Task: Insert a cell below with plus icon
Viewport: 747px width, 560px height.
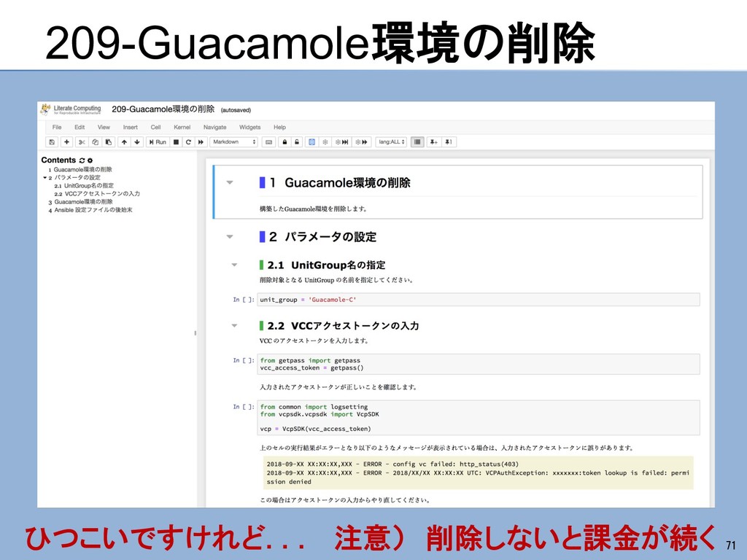Action: [x=66, y=142]
